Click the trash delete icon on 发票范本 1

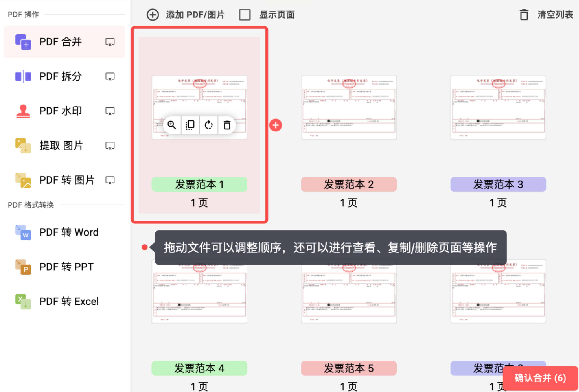pyautogui.click(x=227, y=125)
